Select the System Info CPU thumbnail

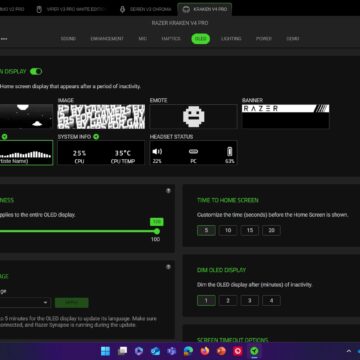coord(101,153)
